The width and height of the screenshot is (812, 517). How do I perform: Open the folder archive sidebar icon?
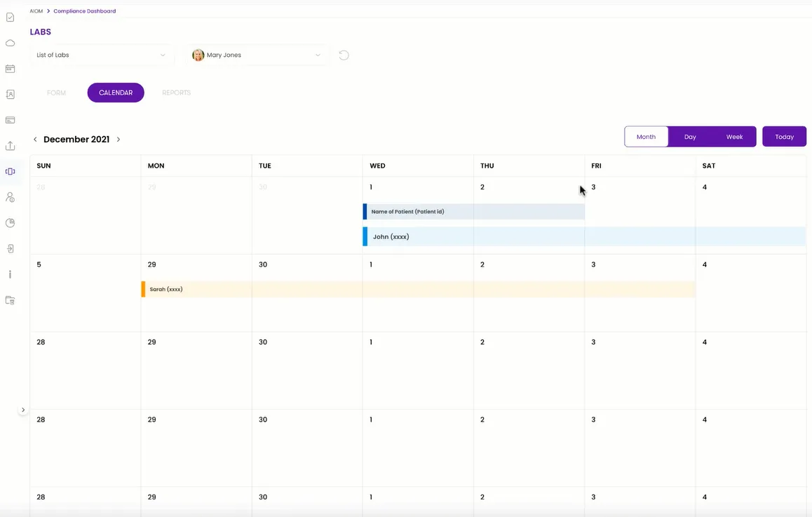click(x=10, y=300)
